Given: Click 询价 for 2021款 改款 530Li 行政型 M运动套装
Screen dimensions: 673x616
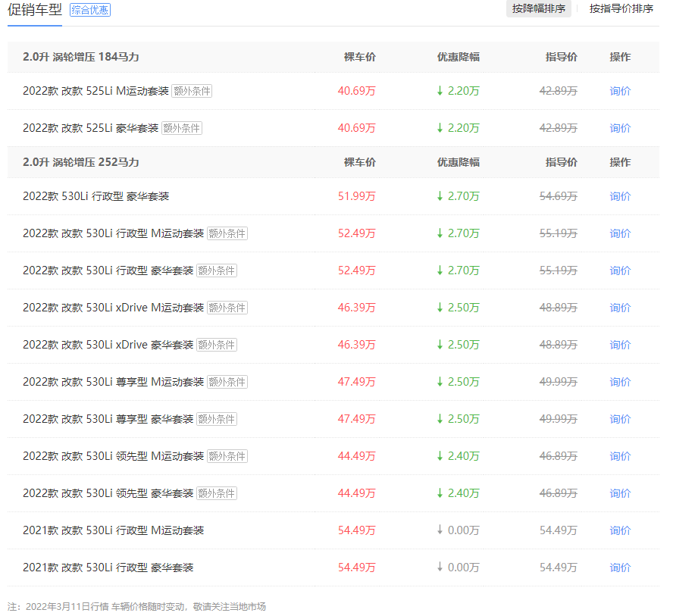Looking at the screenshot, I should pyautogui.click(x=620, y=530).
